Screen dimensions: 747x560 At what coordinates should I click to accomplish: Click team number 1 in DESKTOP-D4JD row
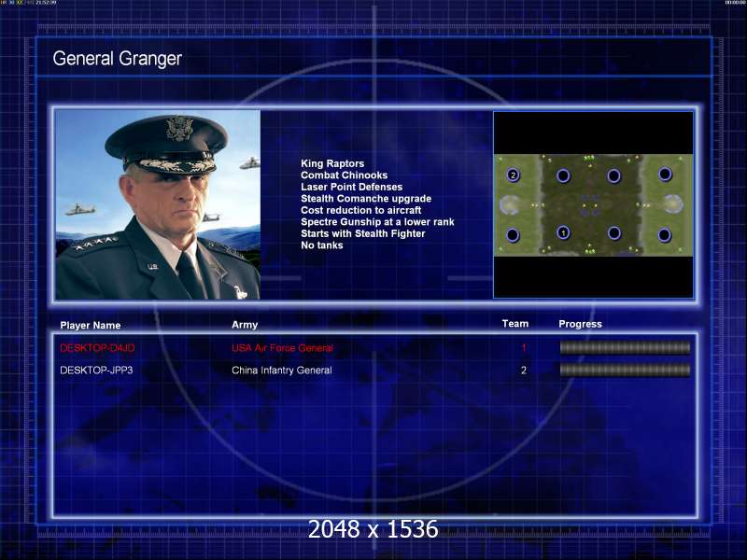[x=524, y=348]
